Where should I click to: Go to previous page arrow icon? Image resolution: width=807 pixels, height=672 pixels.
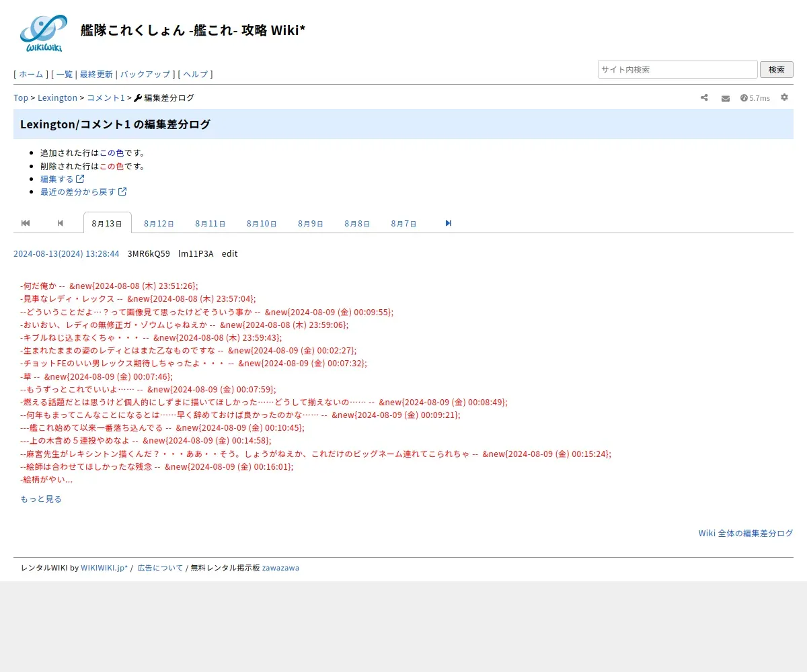click(61, 223)
